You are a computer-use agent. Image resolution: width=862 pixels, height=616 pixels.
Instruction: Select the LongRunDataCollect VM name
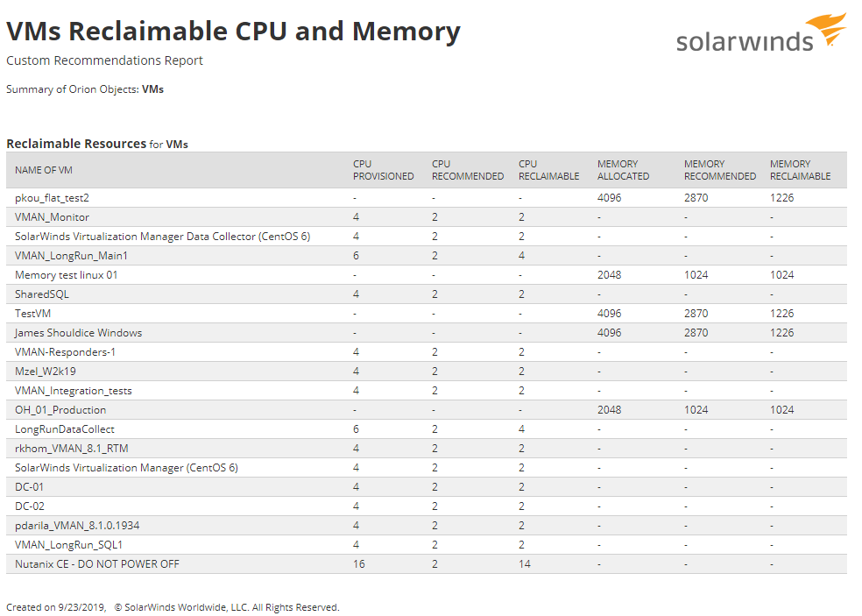click(65, 429)
